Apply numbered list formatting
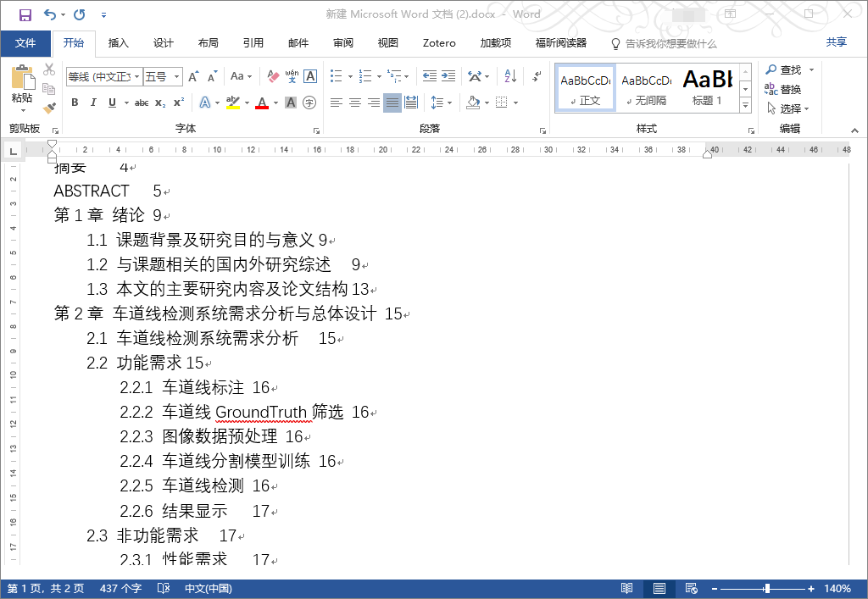 [x=364, y=76]
